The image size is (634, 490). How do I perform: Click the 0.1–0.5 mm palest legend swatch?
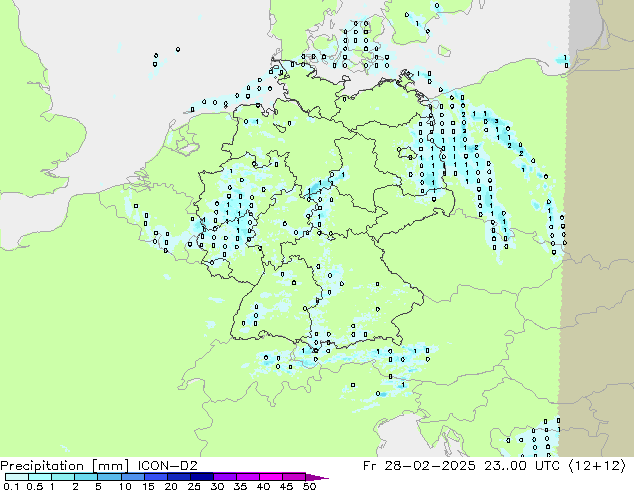tap(17, 477)
